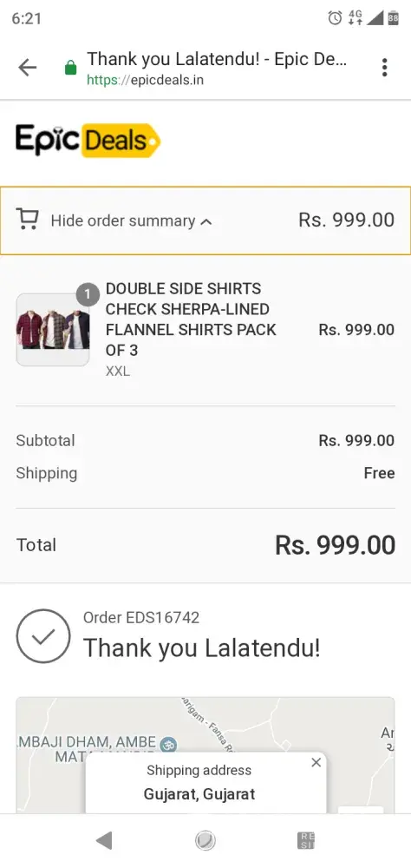Tap the product title DOUBLE SIDE SHIRTS
Screen dimensions: 411x868
point(183,288)
